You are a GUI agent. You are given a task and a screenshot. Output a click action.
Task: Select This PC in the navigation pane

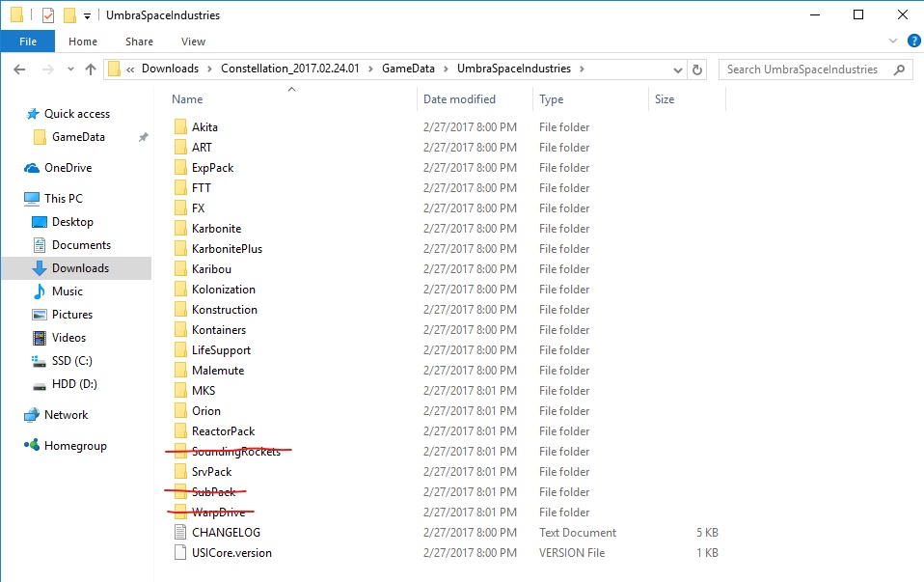click(x=63, y=199)
